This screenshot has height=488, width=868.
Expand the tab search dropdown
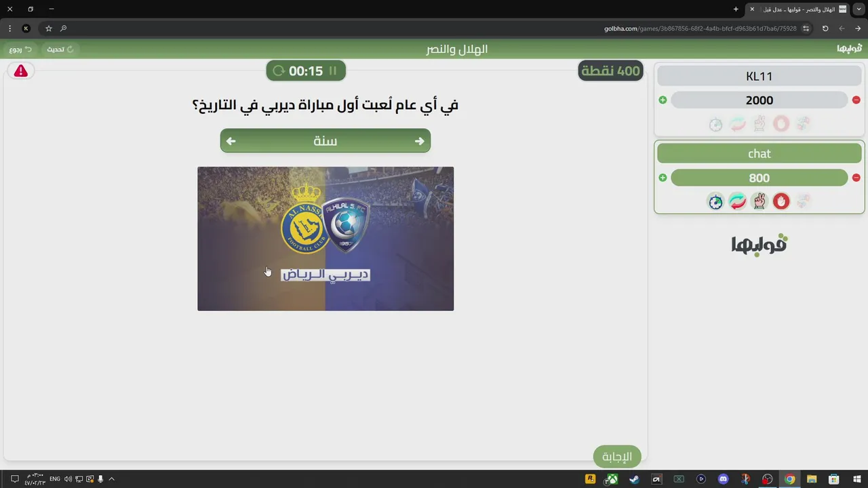[x=859, y=9]
